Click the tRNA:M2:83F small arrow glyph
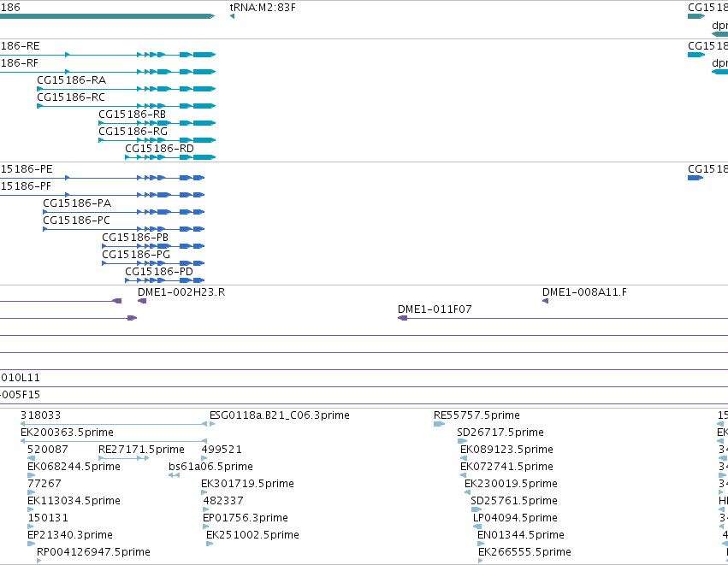 [232, 17]
